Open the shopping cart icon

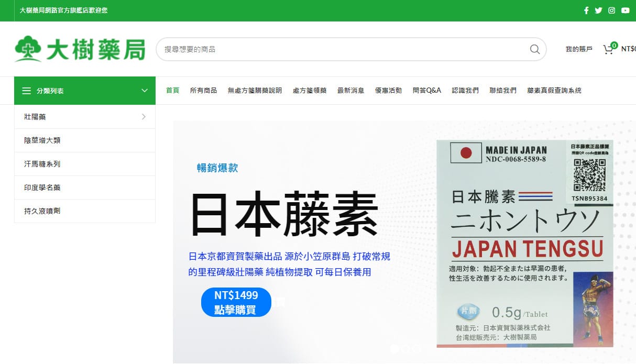tap(608, 49)
